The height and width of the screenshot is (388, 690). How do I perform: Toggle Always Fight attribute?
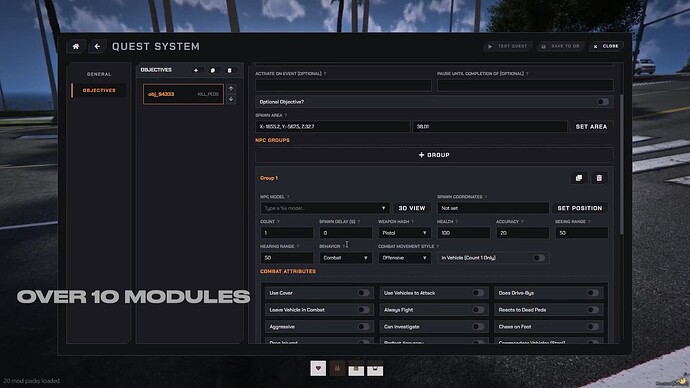click(478, 310)
